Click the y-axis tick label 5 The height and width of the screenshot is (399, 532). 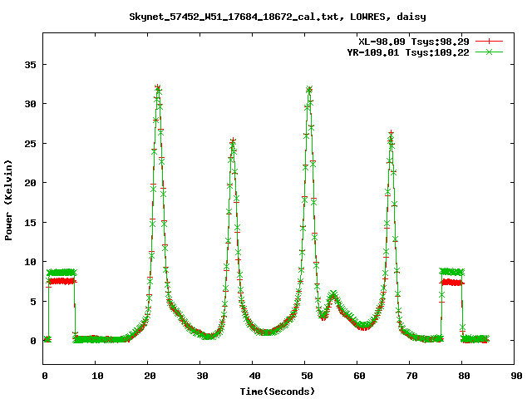tap(33, 301)
